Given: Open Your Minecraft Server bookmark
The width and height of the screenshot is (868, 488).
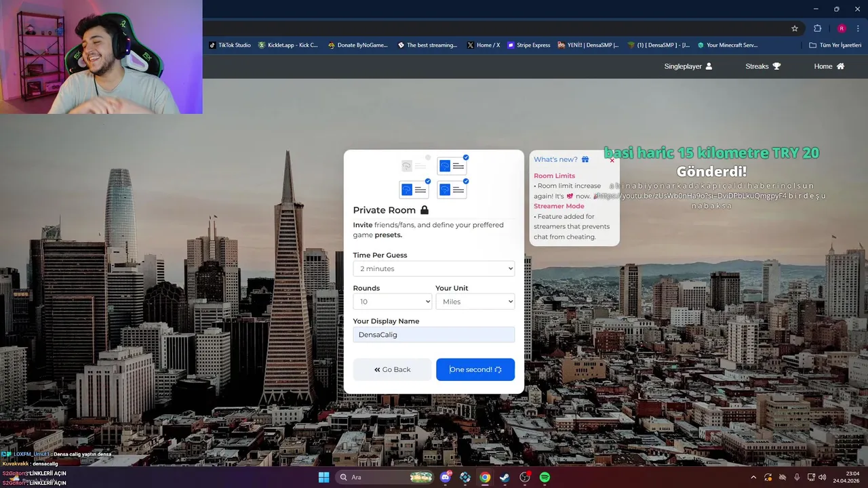Looking at the screenshot, I should (728, 45).
